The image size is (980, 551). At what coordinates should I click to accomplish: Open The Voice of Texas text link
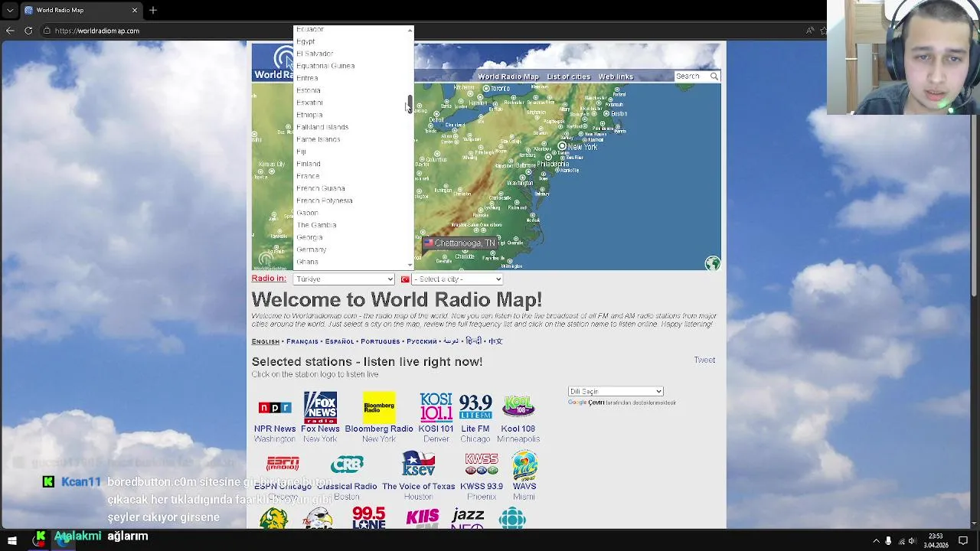418,486
